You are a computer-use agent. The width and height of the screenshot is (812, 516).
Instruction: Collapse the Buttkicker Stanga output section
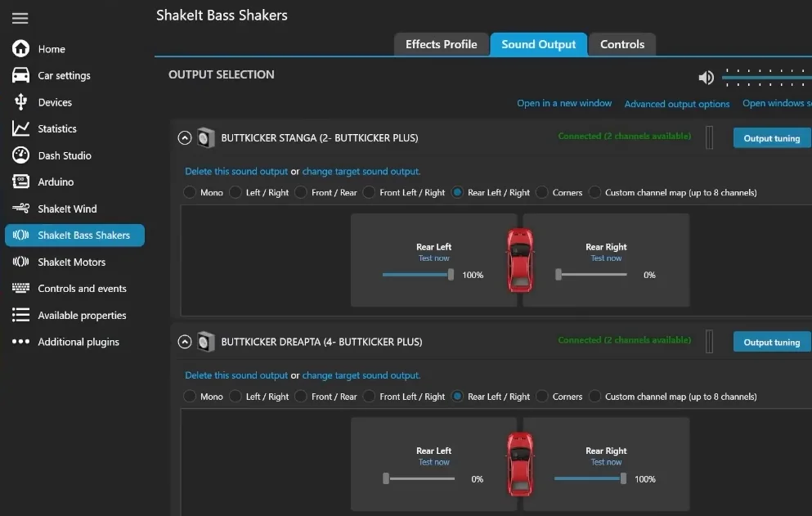pyautogui.click(x=184, y=138)
